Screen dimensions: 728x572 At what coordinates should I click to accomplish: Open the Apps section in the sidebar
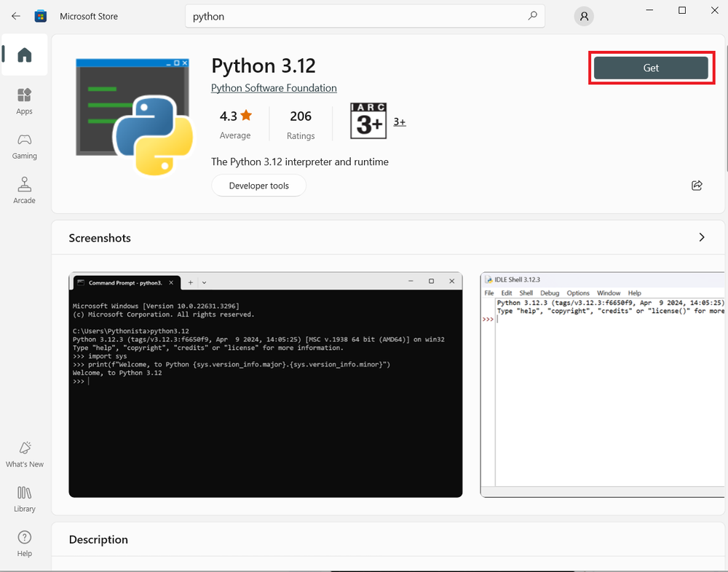click(24, 100)
